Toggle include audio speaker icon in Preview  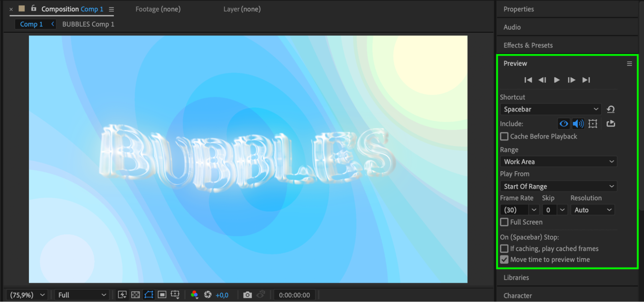(578, 124)
